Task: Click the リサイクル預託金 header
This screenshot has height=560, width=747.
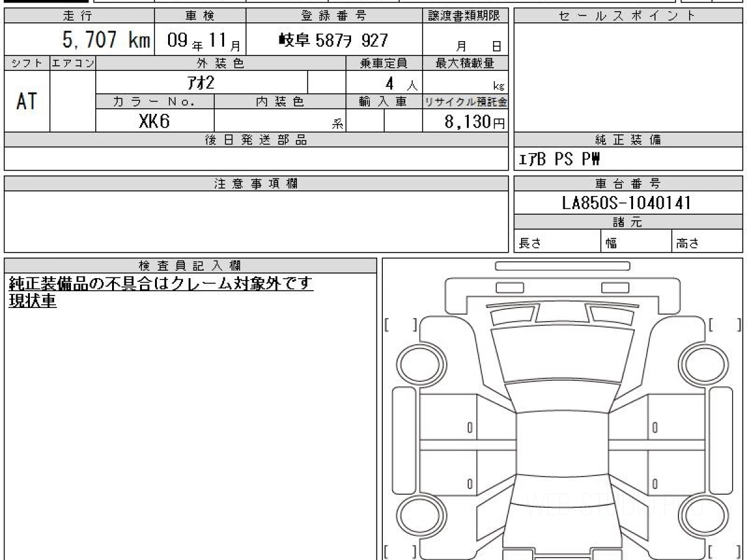Action: point(465,101)
